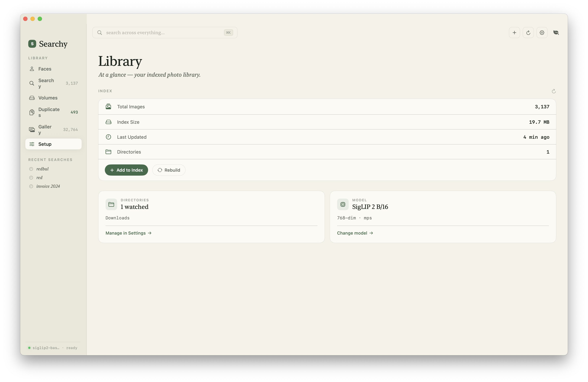
Task: Click the 'Downloads' directory name
Action: point(117,218)
